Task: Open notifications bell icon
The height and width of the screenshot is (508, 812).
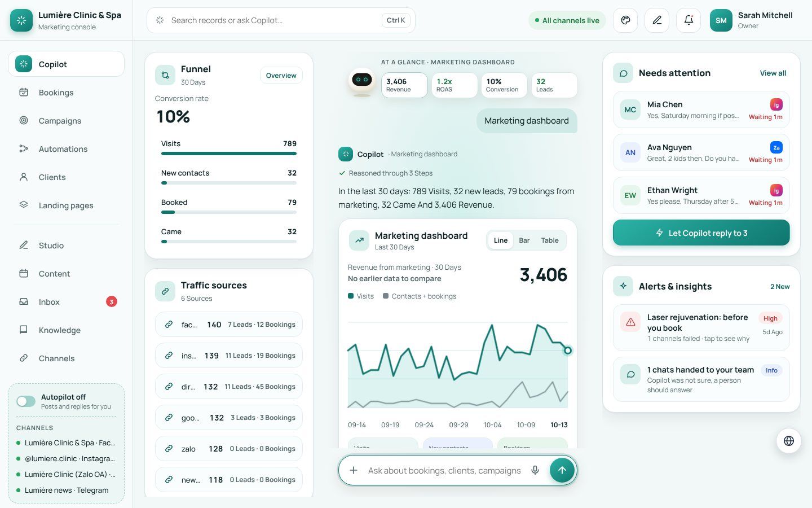Action: 689,20
